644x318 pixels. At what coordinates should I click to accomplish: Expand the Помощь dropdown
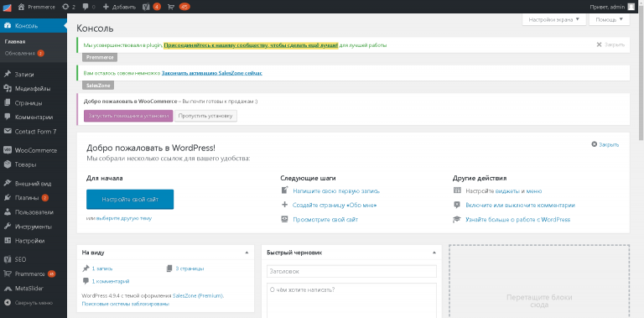coord(609,19)
